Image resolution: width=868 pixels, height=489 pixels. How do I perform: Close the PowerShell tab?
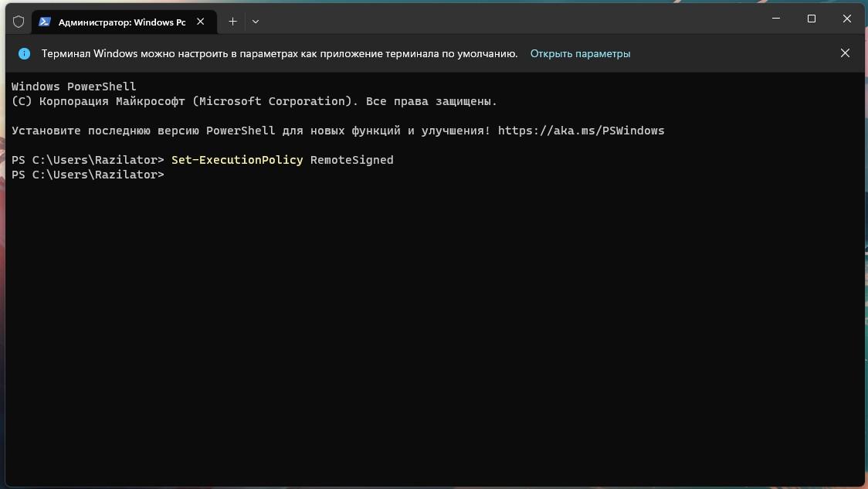coord(200,22)
